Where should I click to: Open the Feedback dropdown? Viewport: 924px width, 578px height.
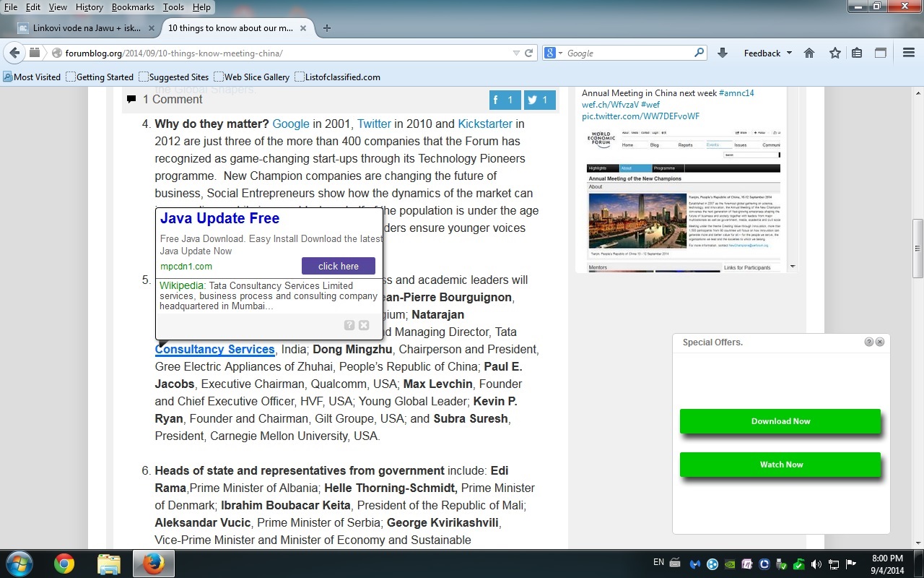(x=768, y=53)
